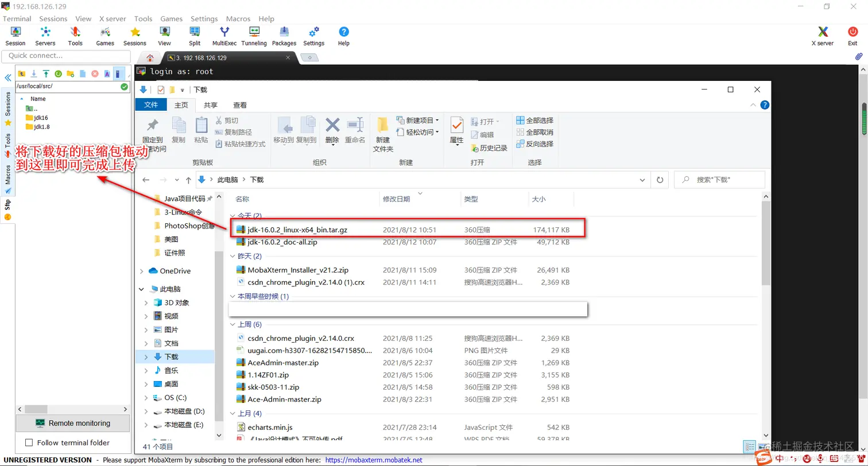The width and height of the screenshot is (868, 466).
Task: Open the 轻松访问 dropdown in ribbon
Action: click(x=418, y=132)
